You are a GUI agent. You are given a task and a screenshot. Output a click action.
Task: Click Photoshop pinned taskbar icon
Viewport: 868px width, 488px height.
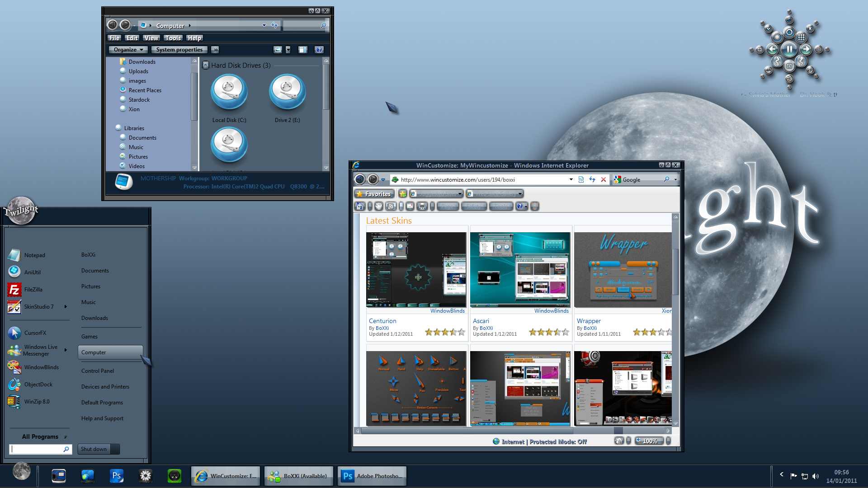click(x=117, y=476)
